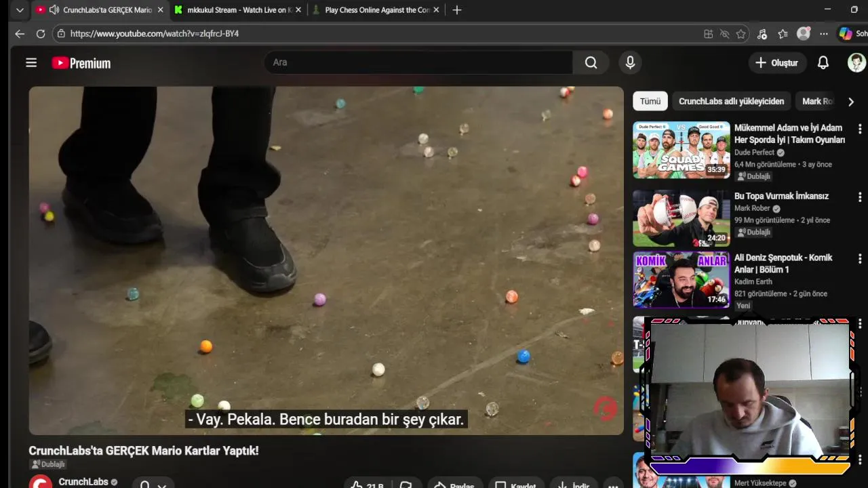Open the YouTube account avatar menu

click(857, 62)
